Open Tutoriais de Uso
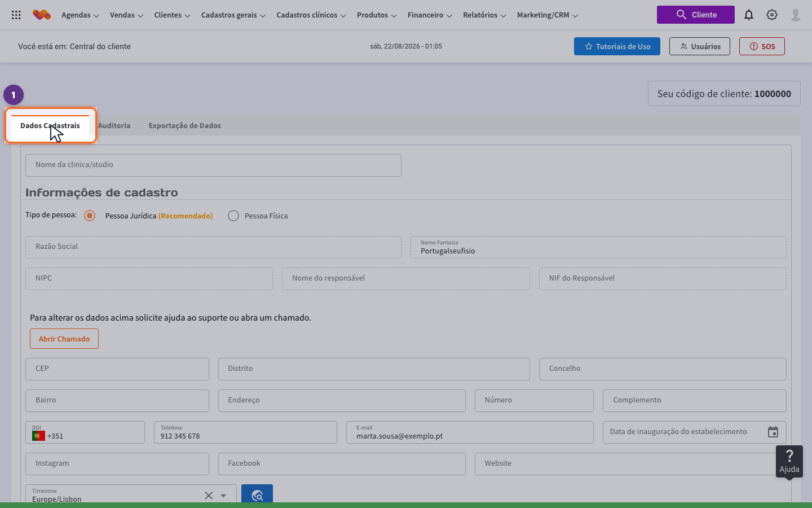812x508 pixels. 617,46
